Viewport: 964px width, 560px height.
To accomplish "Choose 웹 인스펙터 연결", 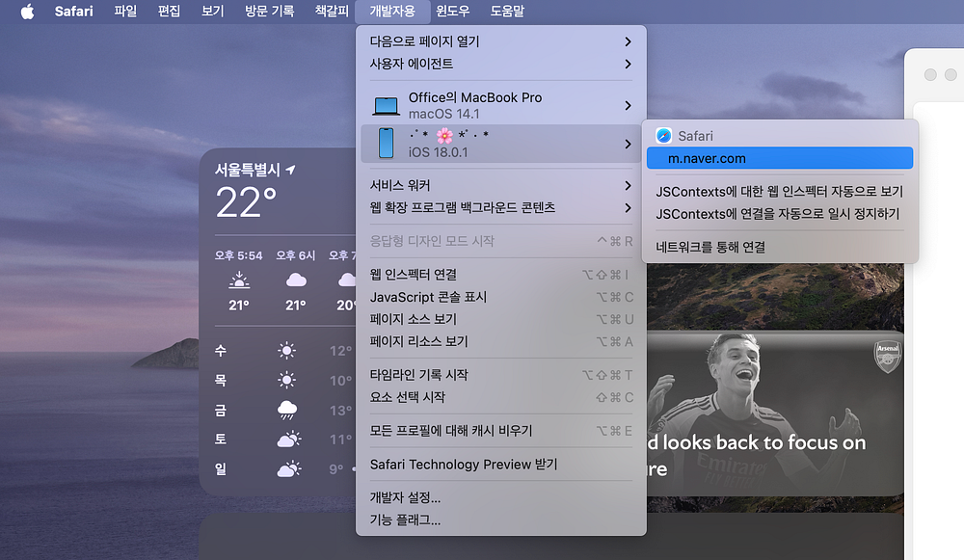I will tap(501, 274).
